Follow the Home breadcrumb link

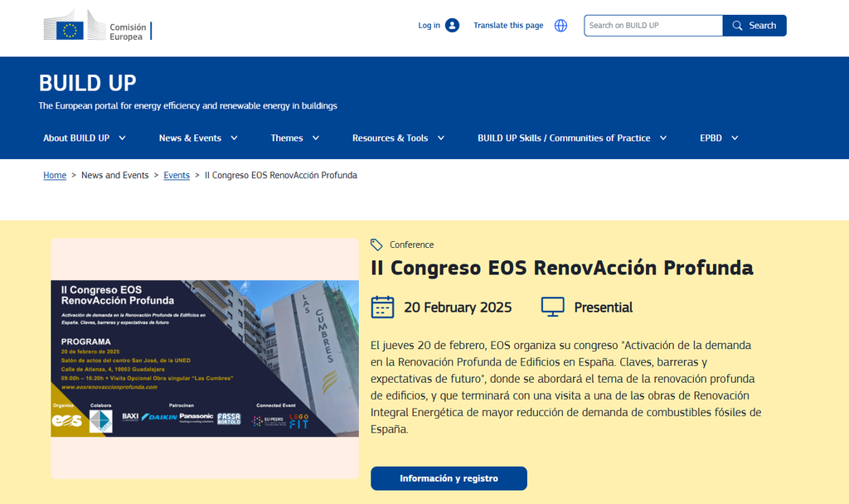tap(55, 176)
